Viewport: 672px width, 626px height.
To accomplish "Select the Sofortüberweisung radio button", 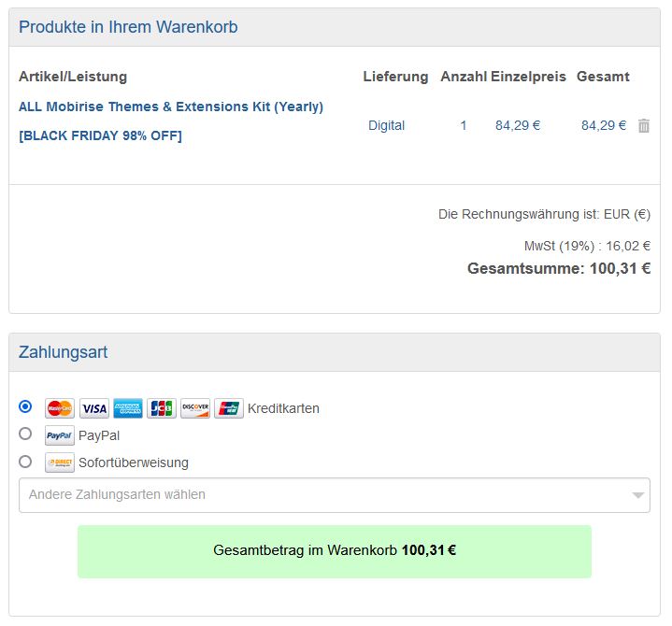I will point(25,461).
